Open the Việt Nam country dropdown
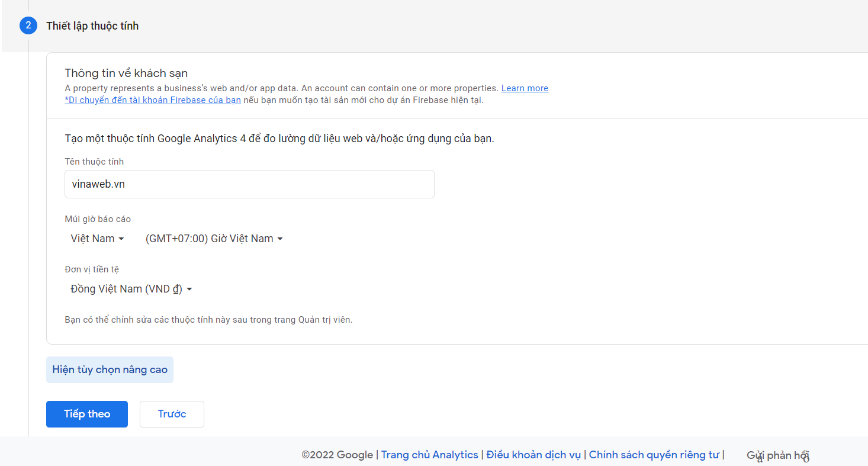 98,239
